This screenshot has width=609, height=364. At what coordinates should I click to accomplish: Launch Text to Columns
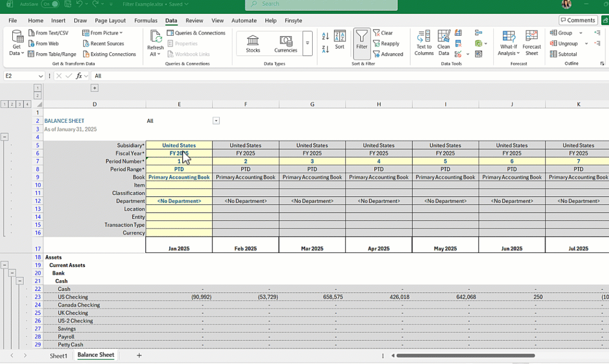424,43
